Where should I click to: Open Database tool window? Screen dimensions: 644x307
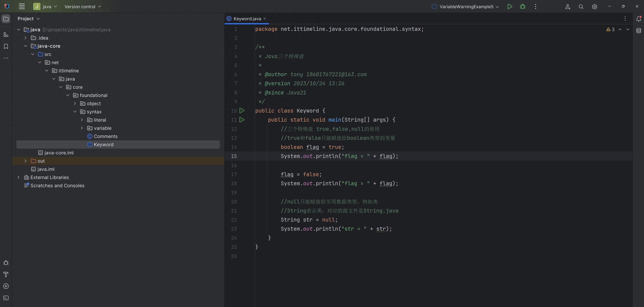[x=638, y=31]
